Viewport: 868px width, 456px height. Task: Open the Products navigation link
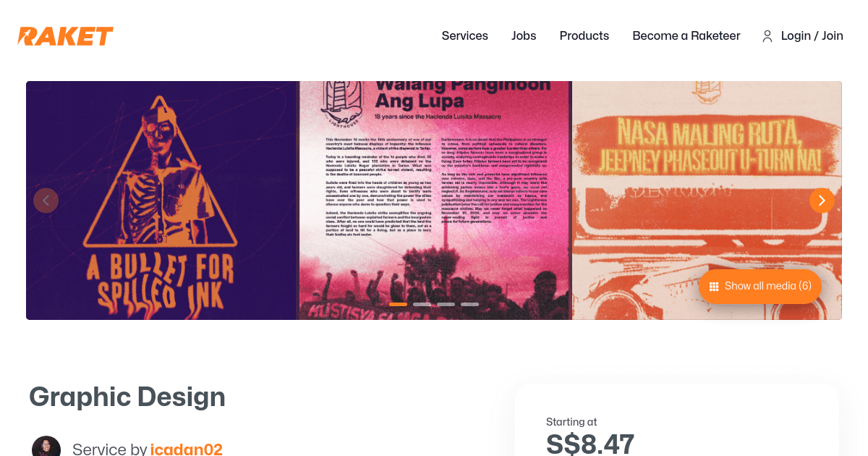coord(584,36)
